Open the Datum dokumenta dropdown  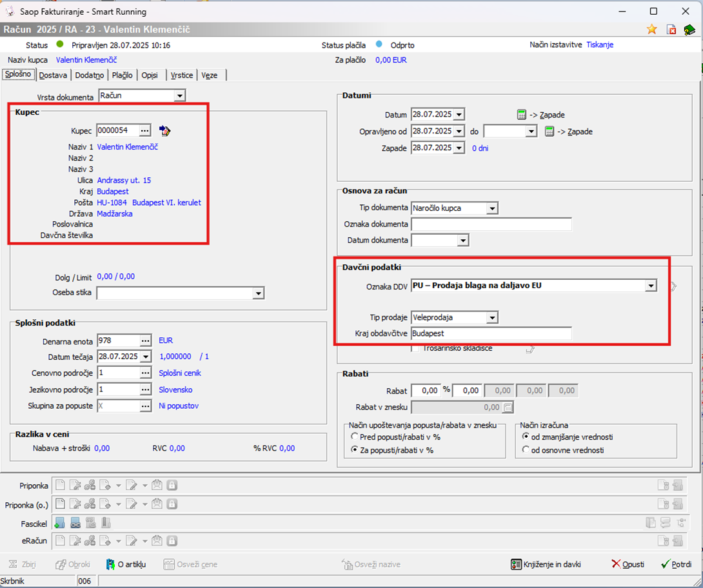(463, 240)
